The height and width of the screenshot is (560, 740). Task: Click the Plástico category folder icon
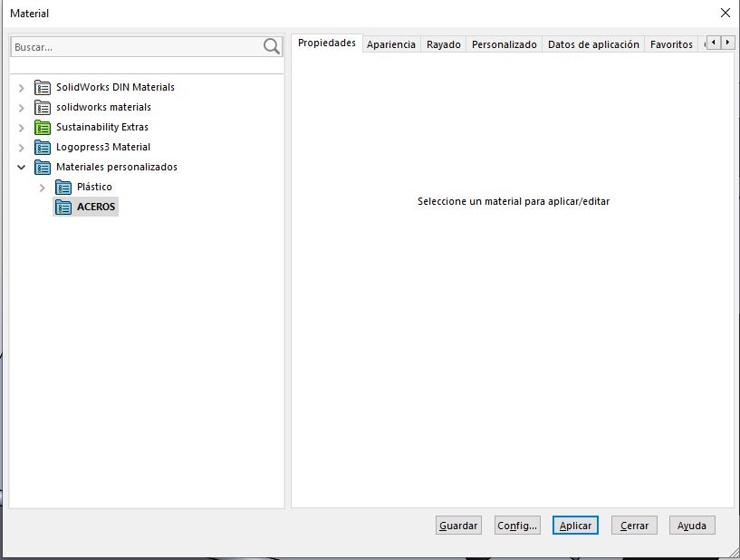63,188
